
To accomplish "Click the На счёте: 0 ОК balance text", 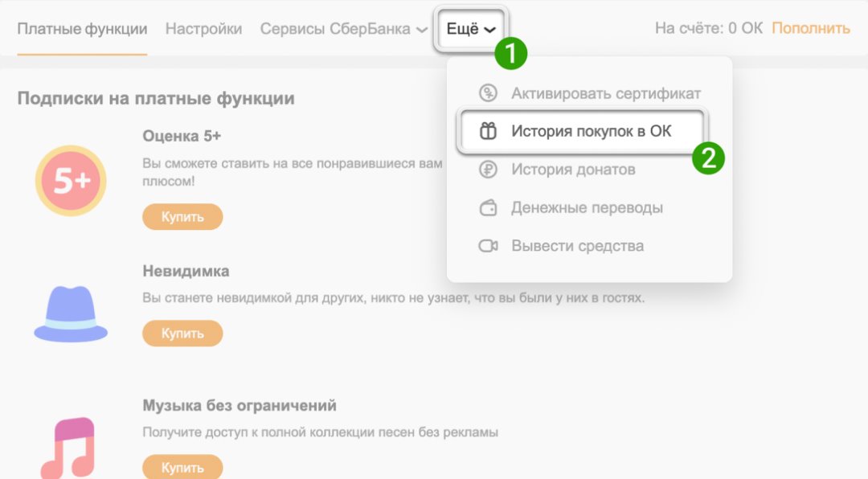I will point(709,28).
